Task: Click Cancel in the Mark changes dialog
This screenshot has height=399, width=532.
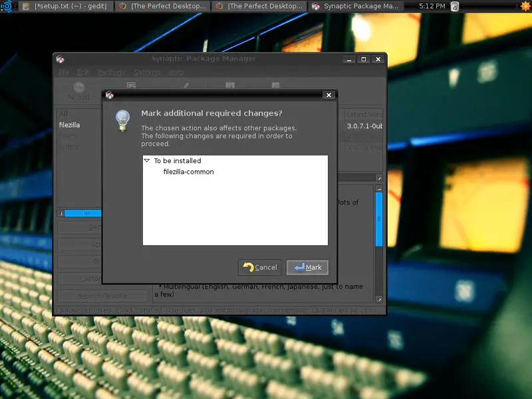Action: [x=260, y=267]
